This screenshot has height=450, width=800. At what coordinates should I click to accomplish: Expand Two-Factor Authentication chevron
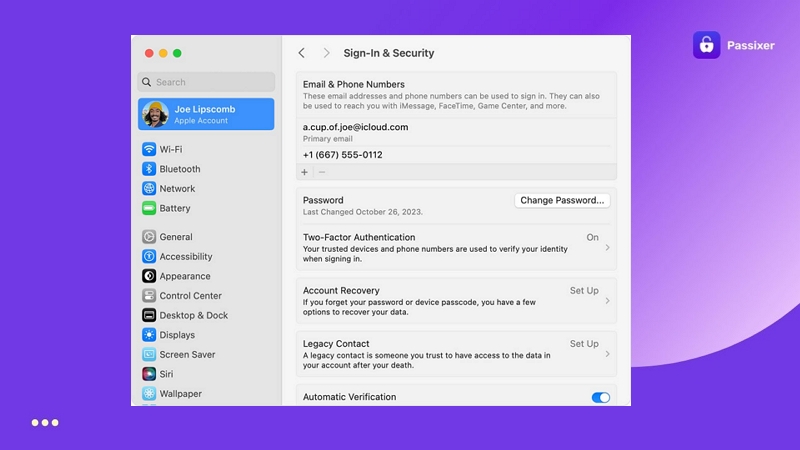point(607,247)
